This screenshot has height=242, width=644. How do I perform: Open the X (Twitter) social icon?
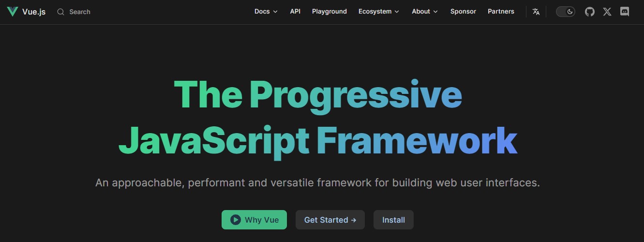tap(607, 12)
